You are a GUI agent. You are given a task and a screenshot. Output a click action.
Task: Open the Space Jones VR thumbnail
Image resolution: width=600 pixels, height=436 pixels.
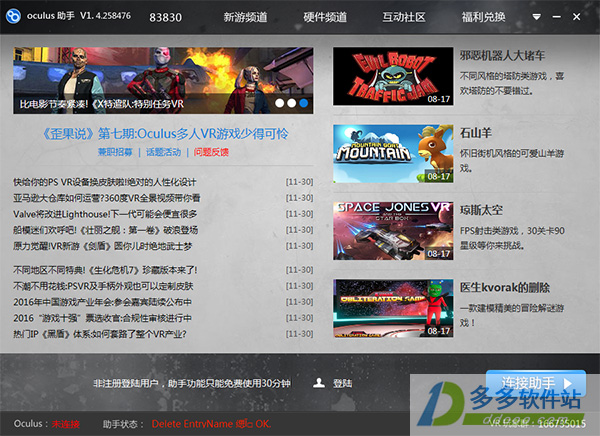(393, 231)
